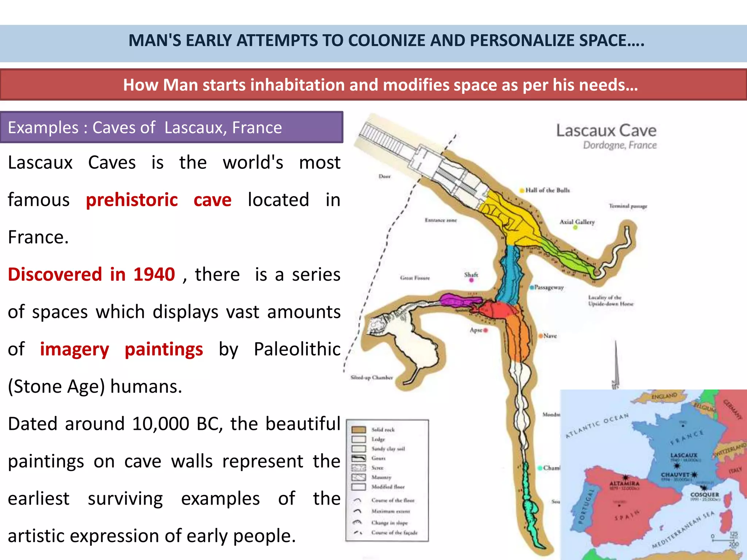This screenshot has height=560, width=747.
Task: Click the star marker above the Cosquer label
Action: 704,488
